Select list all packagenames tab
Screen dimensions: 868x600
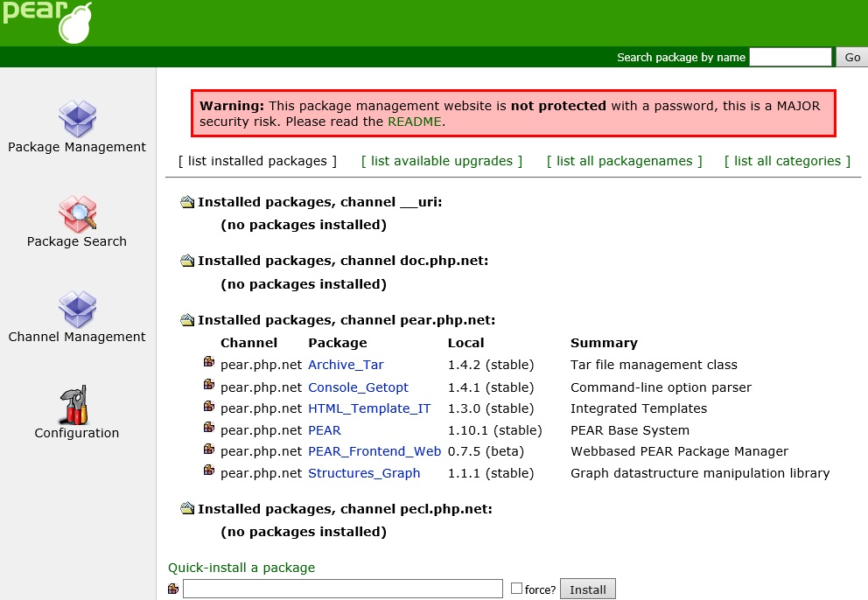click(625, 161)
